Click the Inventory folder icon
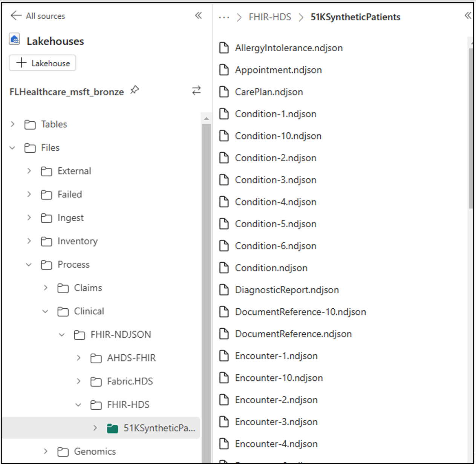Viewport: 476px width, 464px height. (x=46, y=241)
